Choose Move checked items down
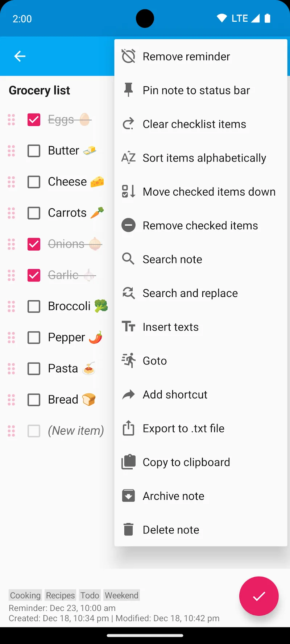Viewport: 290px width, 644px height. (x=208, y=191)
